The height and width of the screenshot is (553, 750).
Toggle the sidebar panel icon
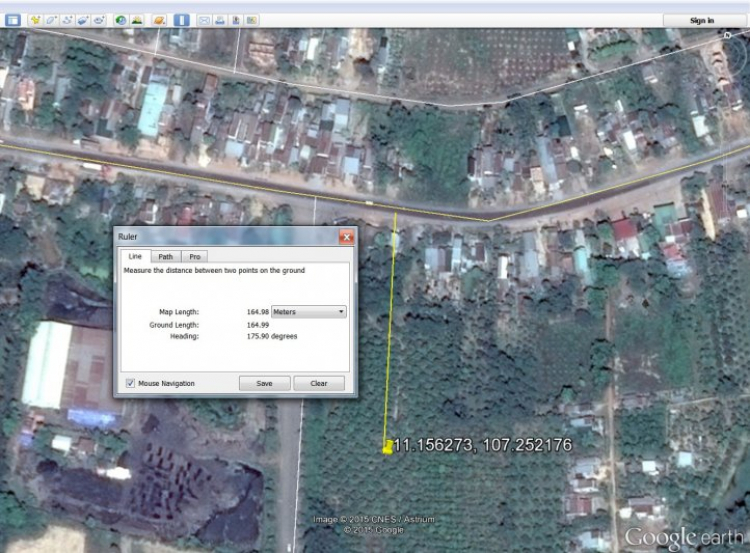13,20
